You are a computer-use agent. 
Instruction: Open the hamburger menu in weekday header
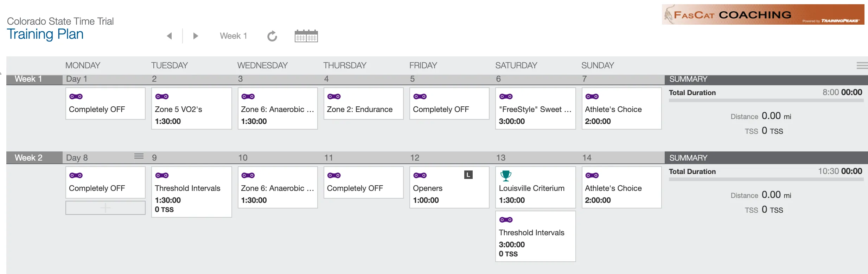(x=862, y=66)
